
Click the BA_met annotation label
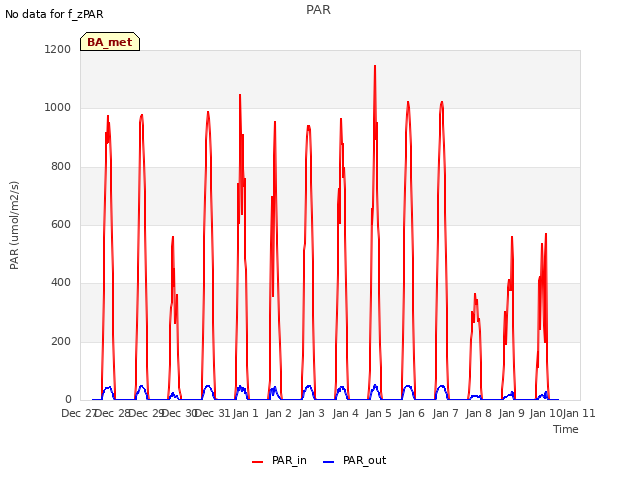pyautogui.click(x=110, y=42)
